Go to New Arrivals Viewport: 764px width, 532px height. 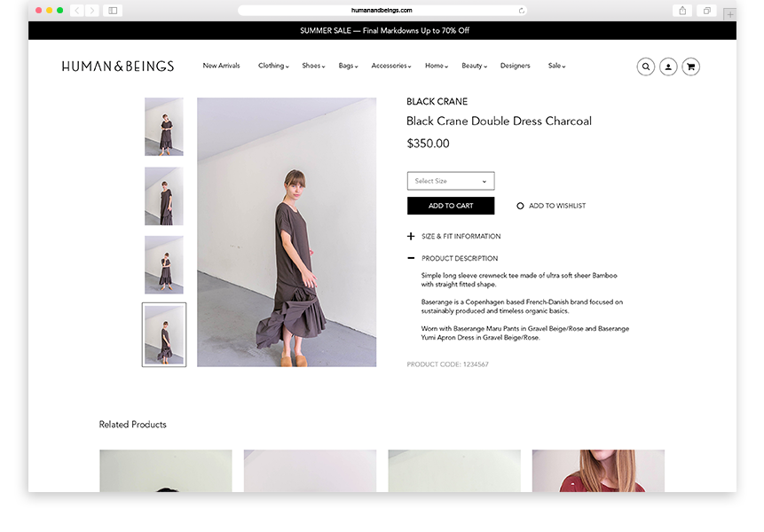pyautogui.click(x=221, y=66)
